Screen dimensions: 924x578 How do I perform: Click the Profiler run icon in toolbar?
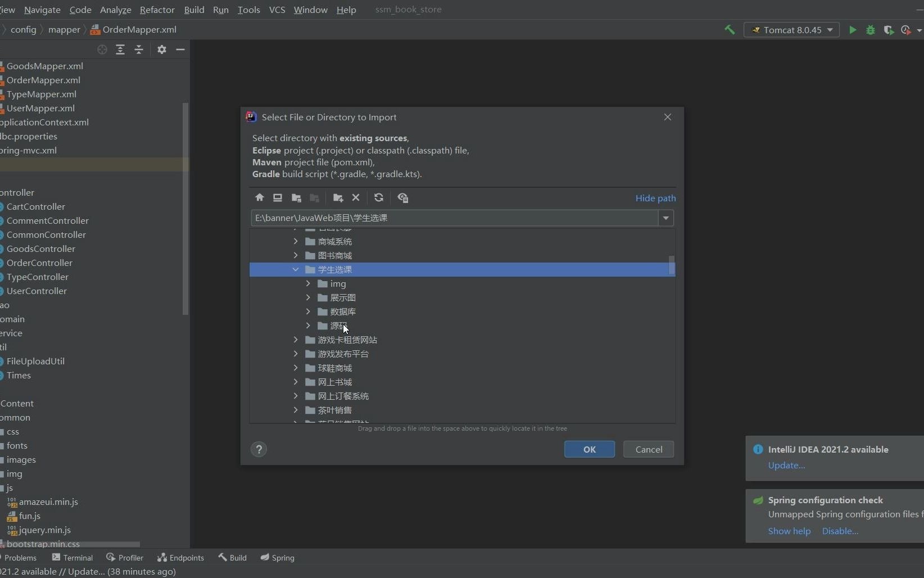coord(905,30)
